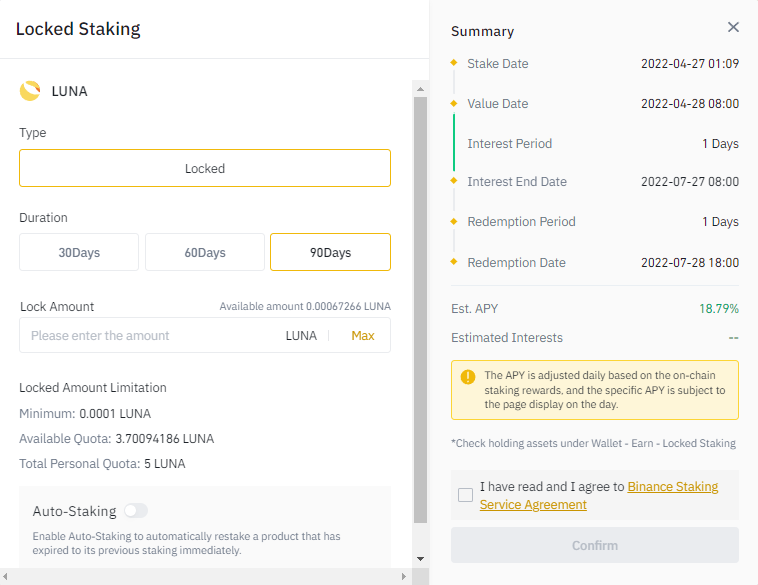Click the Redemption Date diamond marker

pos(453,262)
